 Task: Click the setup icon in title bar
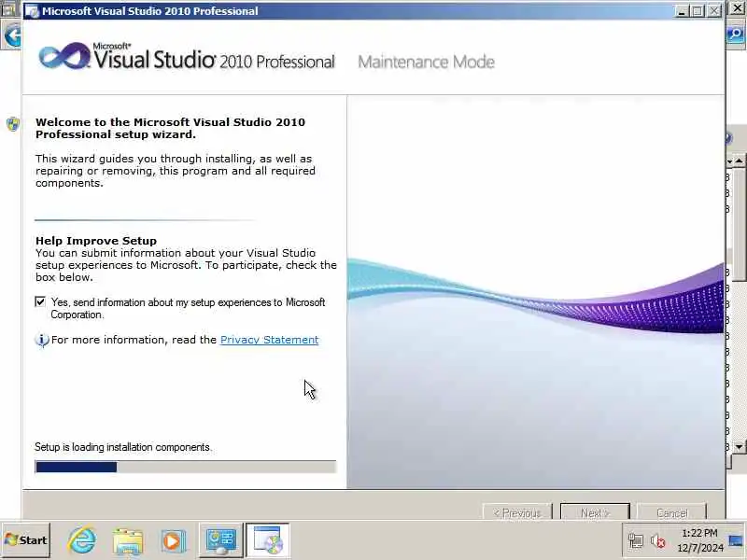(x=32, y=11)
